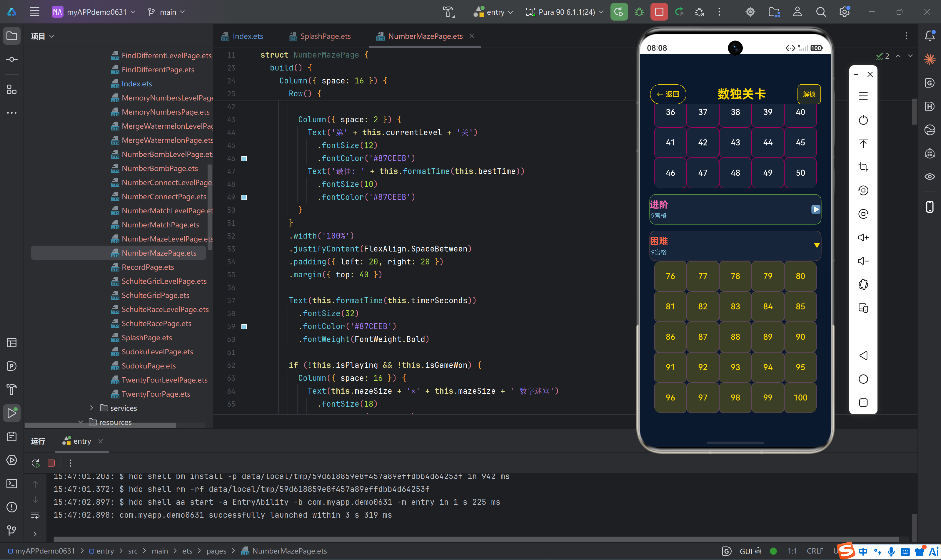Click the CRLF line separator status
941x560 pixels.
click(x=815, y=551)
